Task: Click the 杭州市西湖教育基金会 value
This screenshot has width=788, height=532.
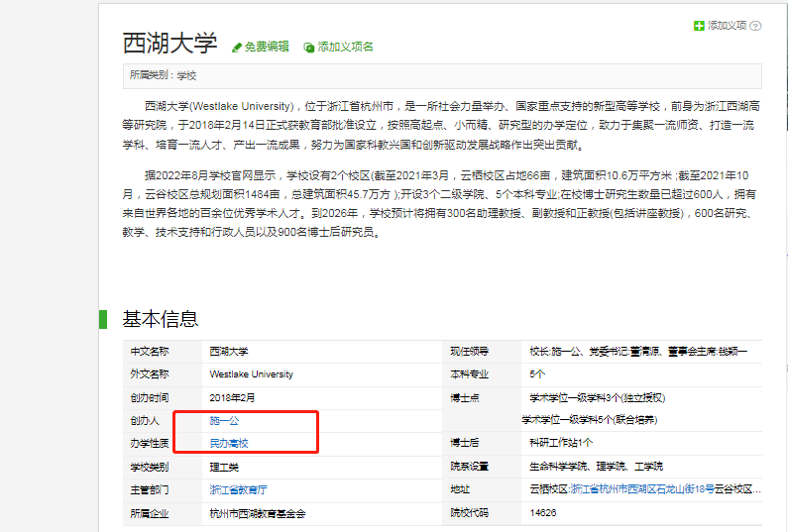Action: [258, 513]
